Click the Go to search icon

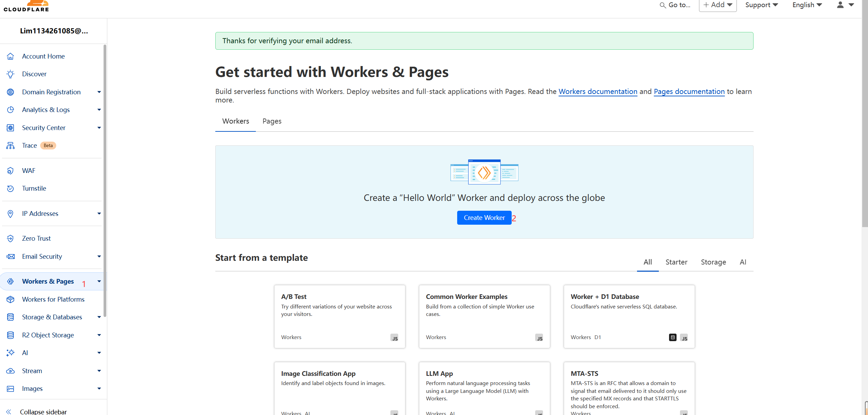pos(663,5)
